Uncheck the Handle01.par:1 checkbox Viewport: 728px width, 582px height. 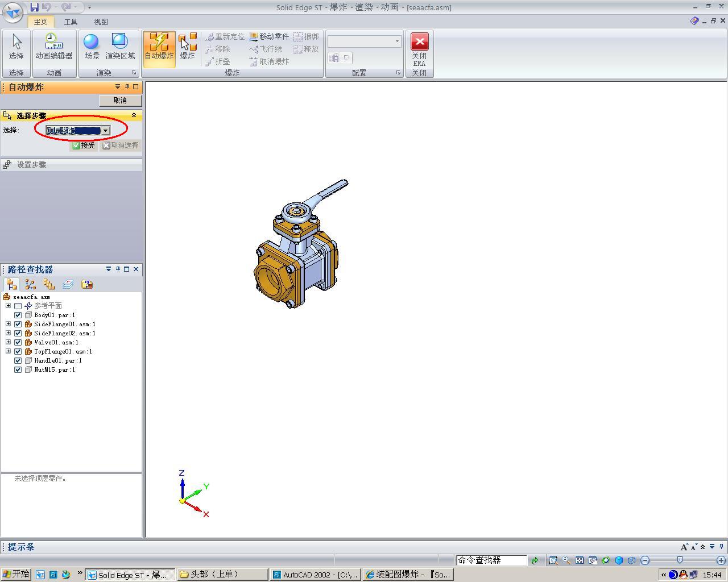click(18, 360)
